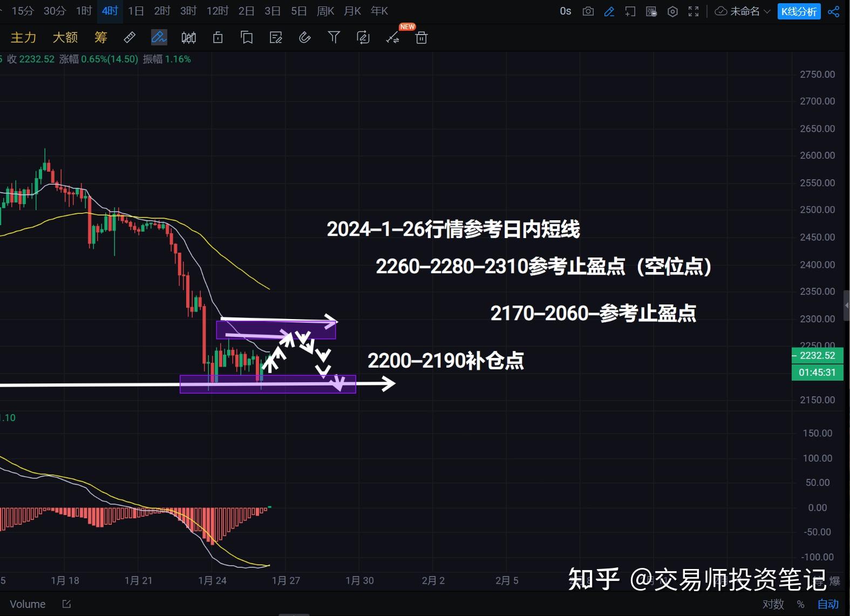Click the single candle info icon

tap(218, 37)
